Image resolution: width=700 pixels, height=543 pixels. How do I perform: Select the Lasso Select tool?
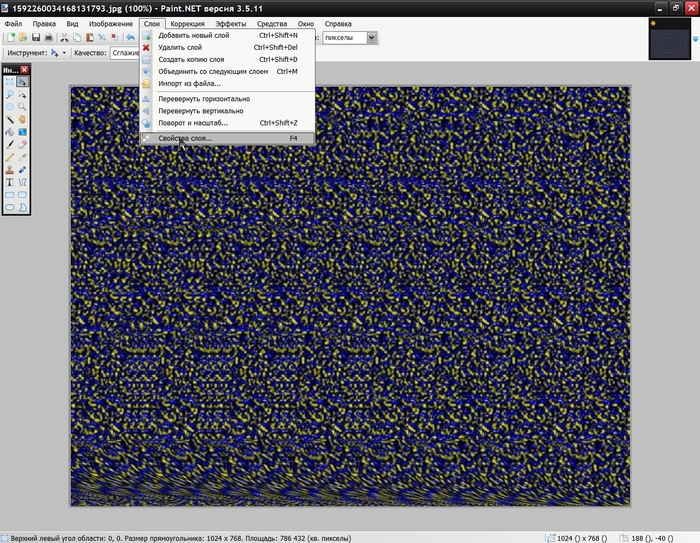9,94
